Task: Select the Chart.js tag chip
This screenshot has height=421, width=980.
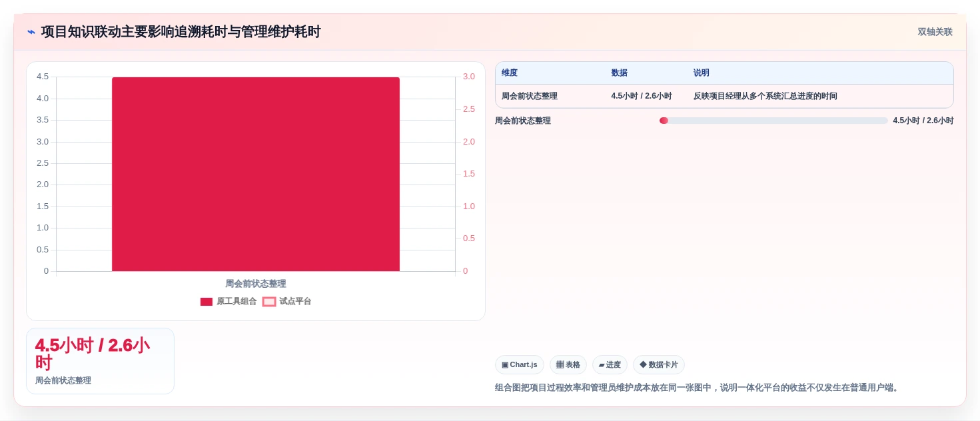Action: coord(520,364)
